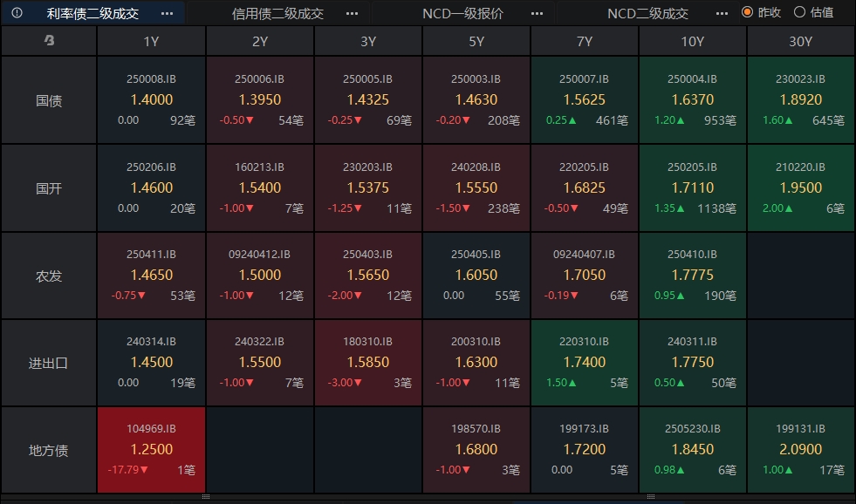Open the 220205.IB bond cell
This screenshot has width=856, height=504.
coord(584,188)
